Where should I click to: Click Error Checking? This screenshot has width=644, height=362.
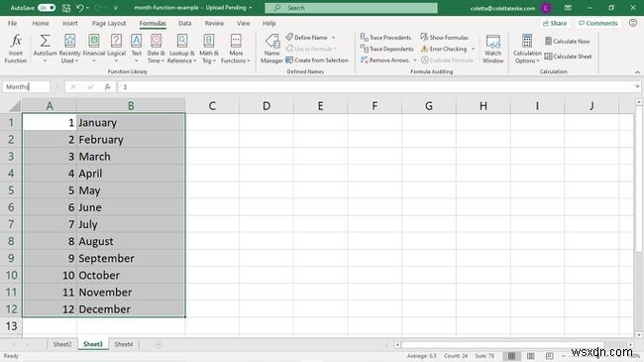pos(444,49)
